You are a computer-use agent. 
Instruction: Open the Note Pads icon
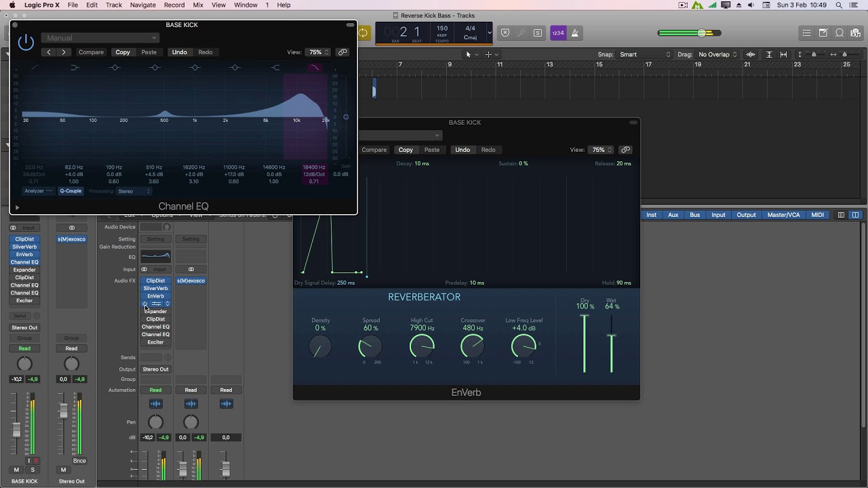click(823, 33)
